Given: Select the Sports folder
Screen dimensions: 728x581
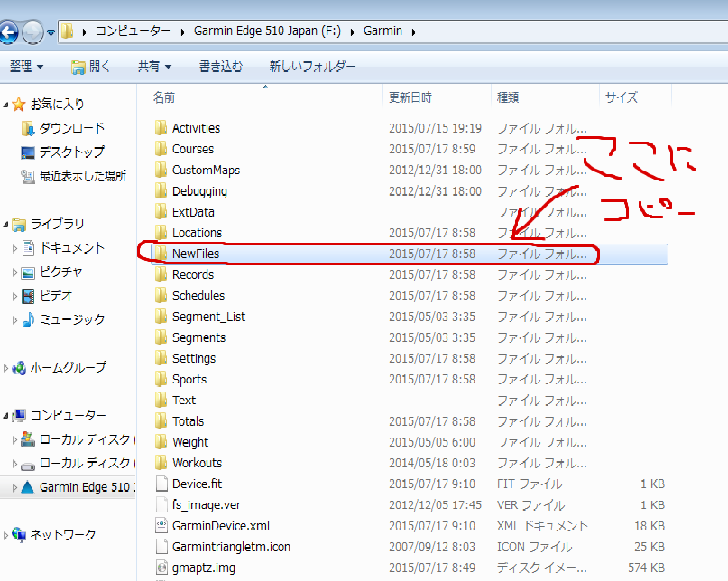Looking at the screenshot, I should tap(189, 380).
